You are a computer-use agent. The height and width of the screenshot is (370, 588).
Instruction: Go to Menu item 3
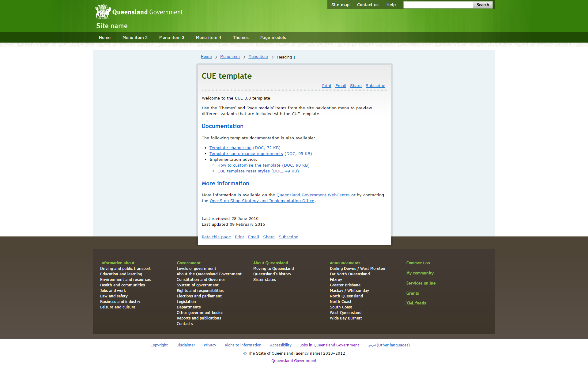[172, 38]
